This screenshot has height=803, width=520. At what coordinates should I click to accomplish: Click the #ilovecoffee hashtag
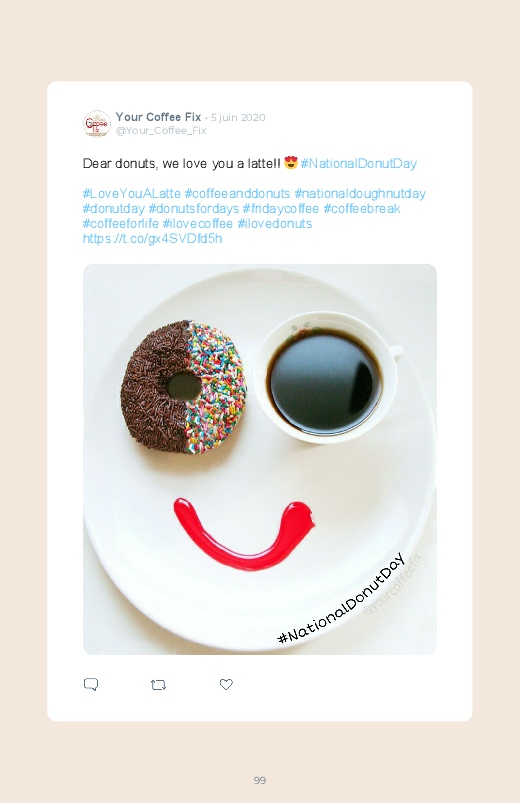[198, 224]
